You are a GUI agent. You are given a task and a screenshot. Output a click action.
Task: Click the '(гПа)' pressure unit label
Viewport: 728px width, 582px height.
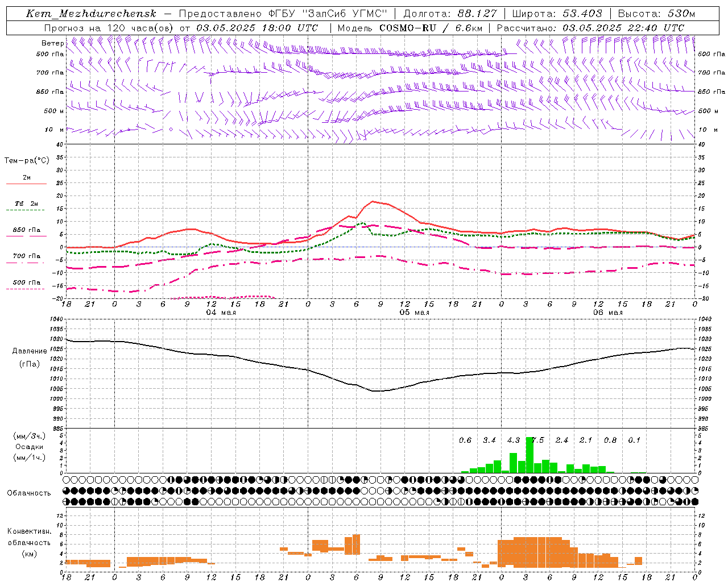30,364
